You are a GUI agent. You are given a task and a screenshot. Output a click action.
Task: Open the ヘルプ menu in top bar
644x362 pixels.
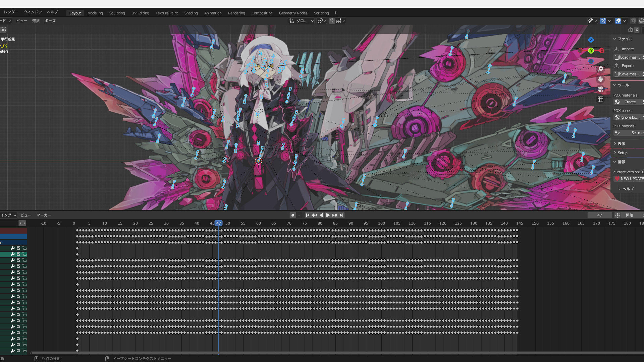click(x=52, y=12)
